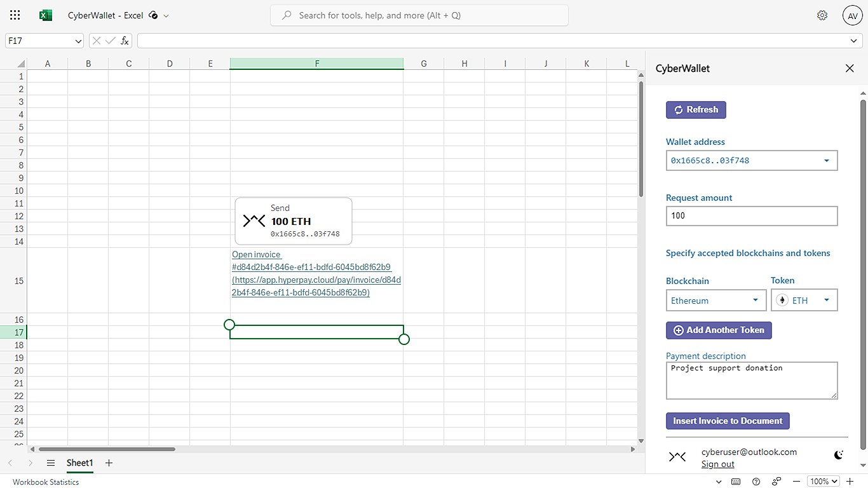The image size is (868, 488).
Task: Click the cyberuser@outlook.com email text
Action: click(x=749, y=452)
